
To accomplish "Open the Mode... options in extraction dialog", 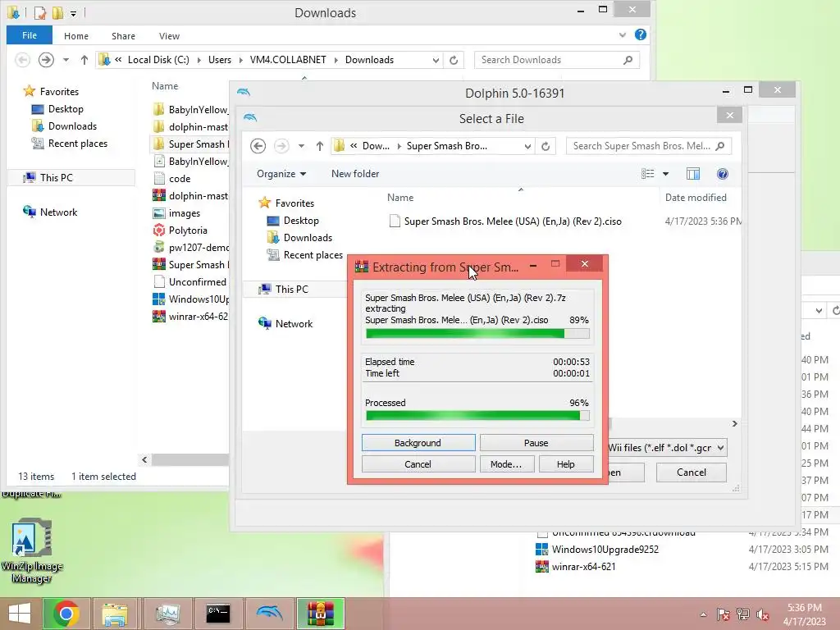I will click(506, 464).
